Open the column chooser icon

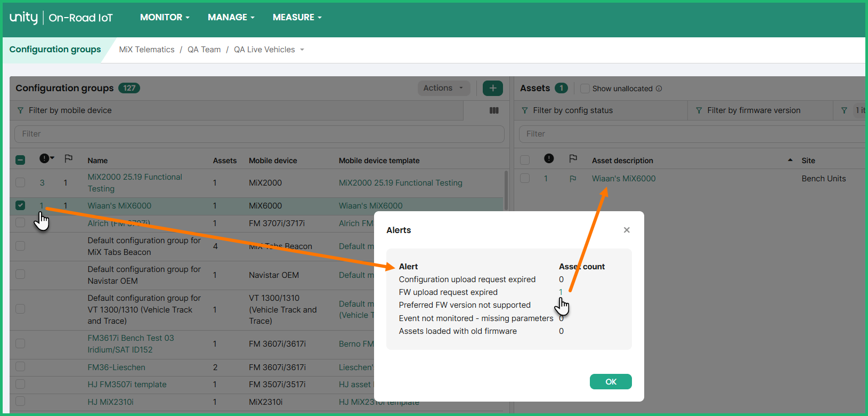494,110
